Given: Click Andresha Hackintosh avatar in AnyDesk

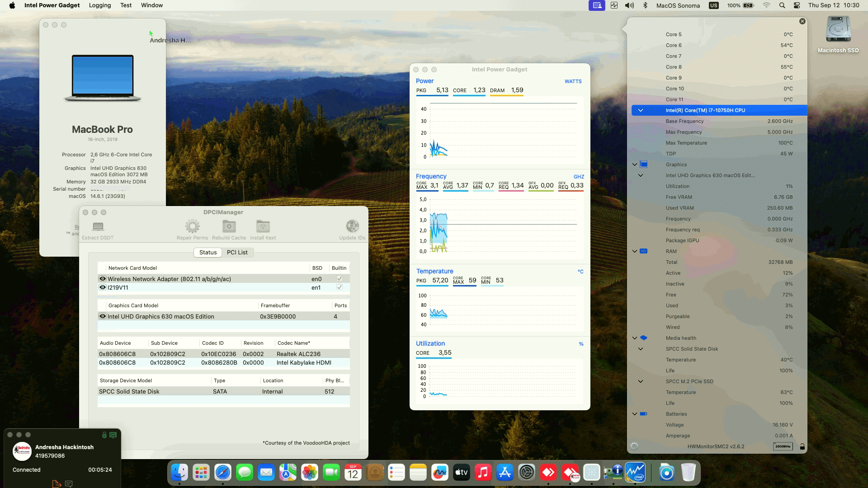Looking at the screenshot, I should [22, 451].
